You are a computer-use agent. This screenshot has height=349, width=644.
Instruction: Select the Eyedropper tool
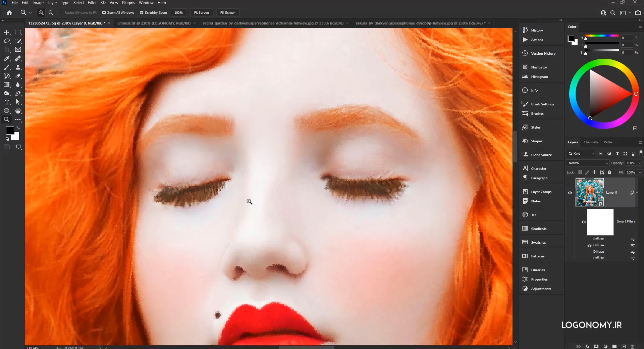coord(7,58)
